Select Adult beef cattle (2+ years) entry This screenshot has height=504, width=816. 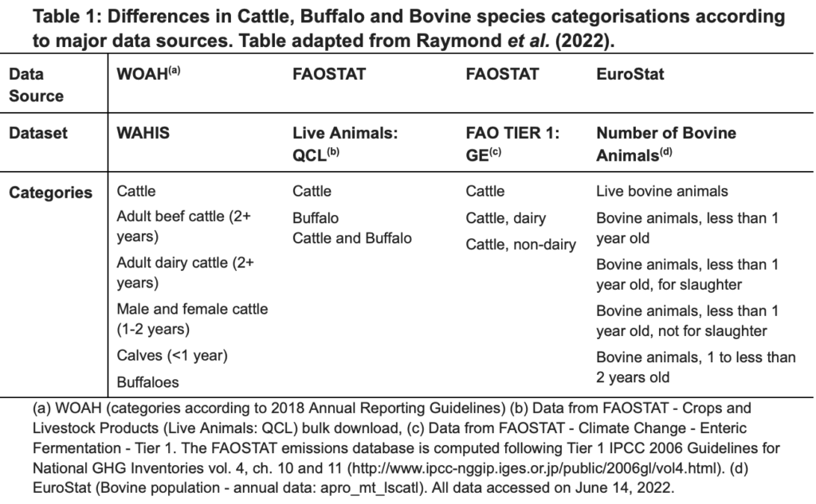coord(184,226)
